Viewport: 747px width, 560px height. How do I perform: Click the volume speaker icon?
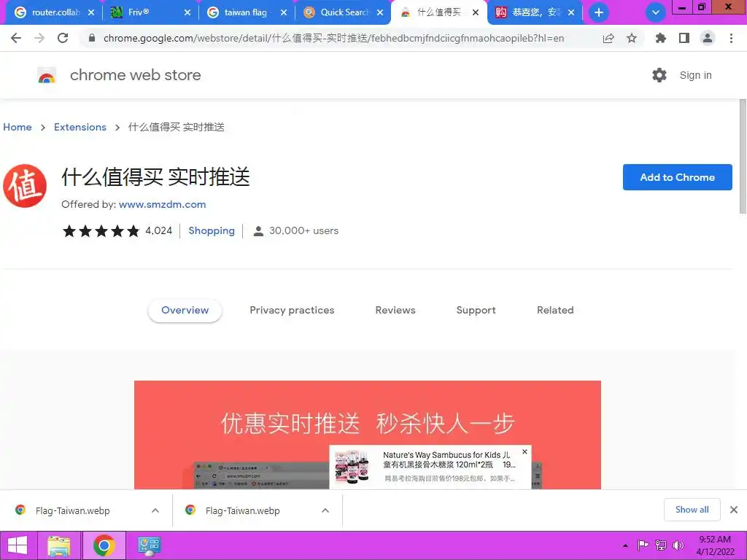(x=678, y=545)
